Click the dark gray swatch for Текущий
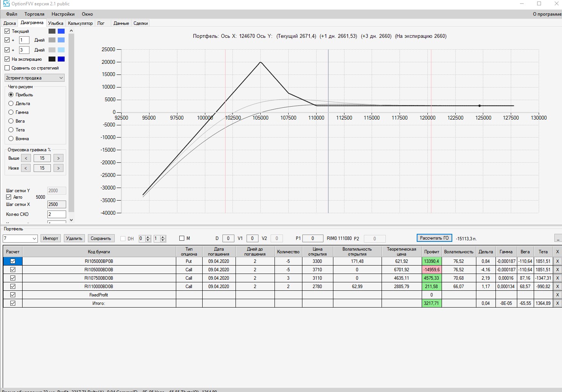562x392 pixels. pos(52,31)
